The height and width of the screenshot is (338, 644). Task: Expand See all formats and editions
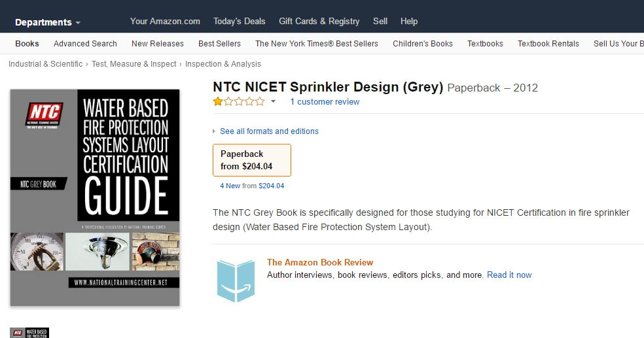268,131
